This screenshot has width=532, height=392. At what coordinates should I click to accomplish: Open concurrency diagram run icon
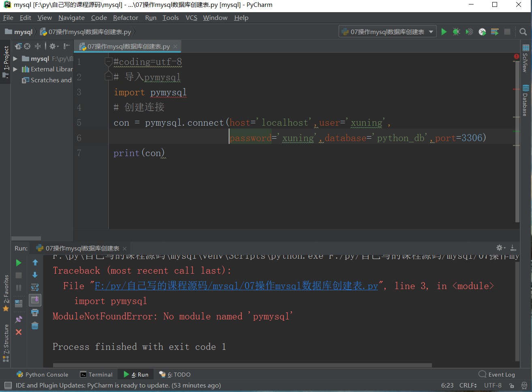click(x=495, y=32)
